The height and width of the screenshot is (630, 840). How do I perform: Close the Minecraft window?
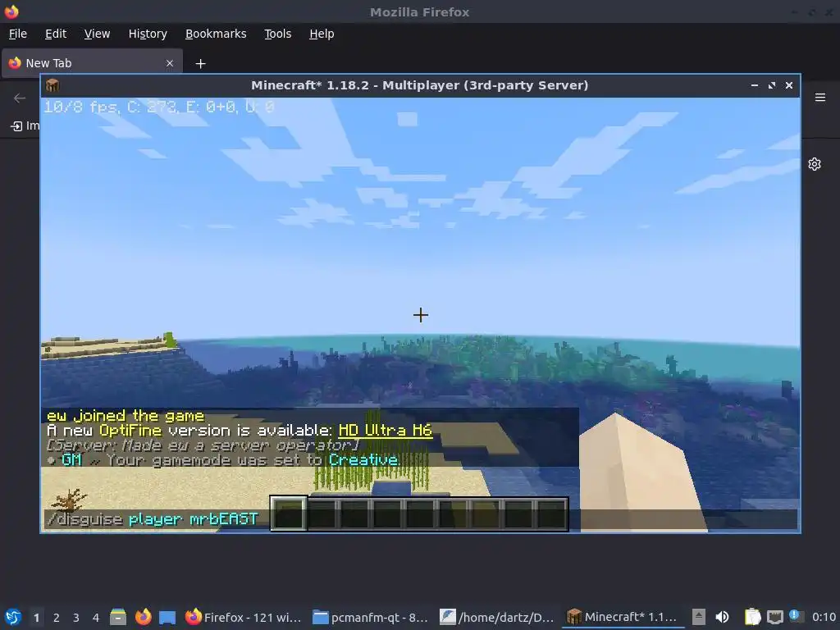point(789,85)
